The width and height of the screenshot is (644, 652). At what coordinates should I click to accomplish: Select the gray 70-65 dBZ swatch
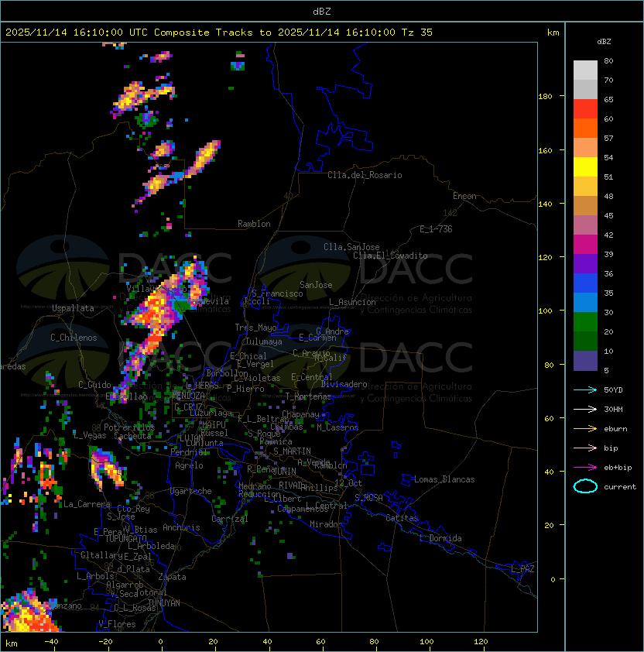[585, 89]
